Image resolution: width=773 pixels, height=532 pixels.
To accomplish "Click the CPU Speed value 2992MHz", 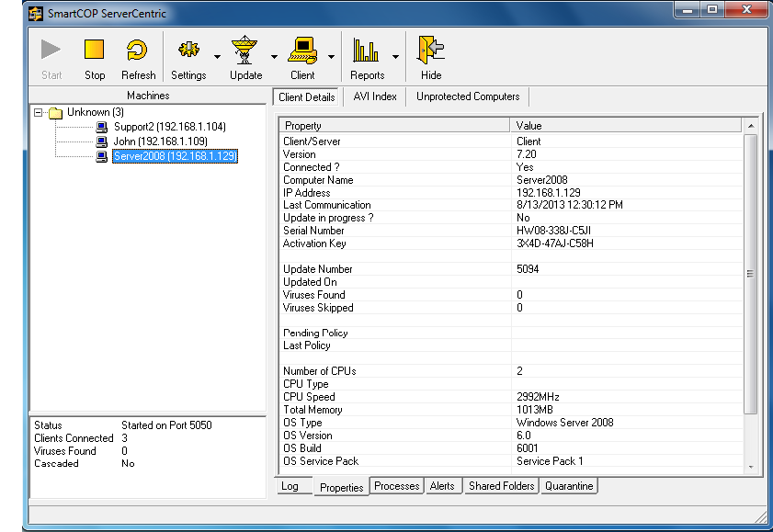I will (538, 397).
